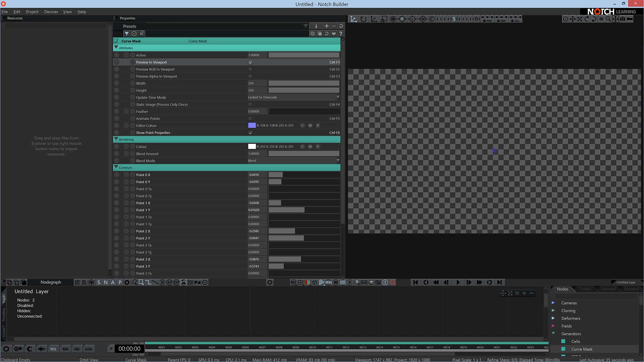Click the funnel filter icon under Presets

tap(126, 34)
